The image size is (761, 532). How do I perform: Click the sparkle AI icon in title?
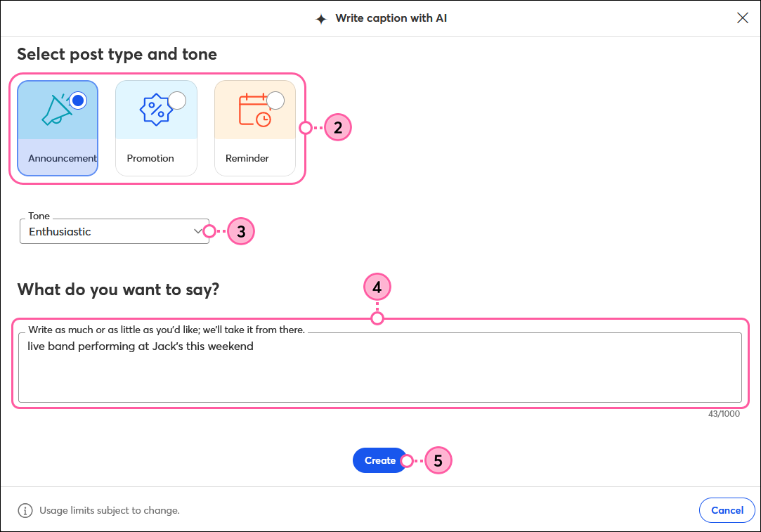click(321, 19)
